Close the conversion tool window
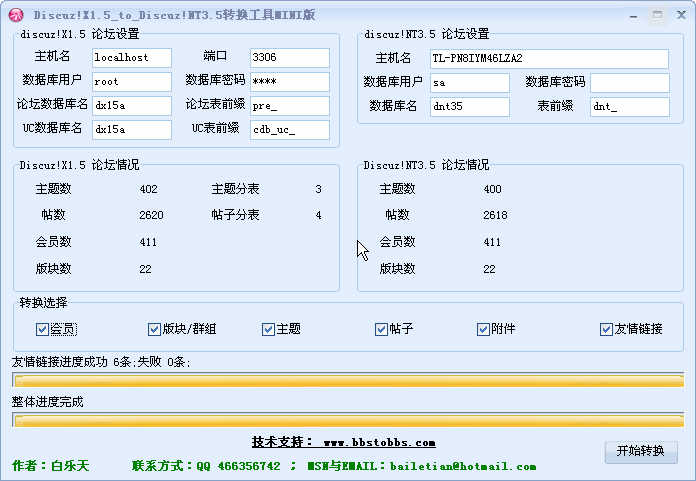 click(x=681, y=15)
